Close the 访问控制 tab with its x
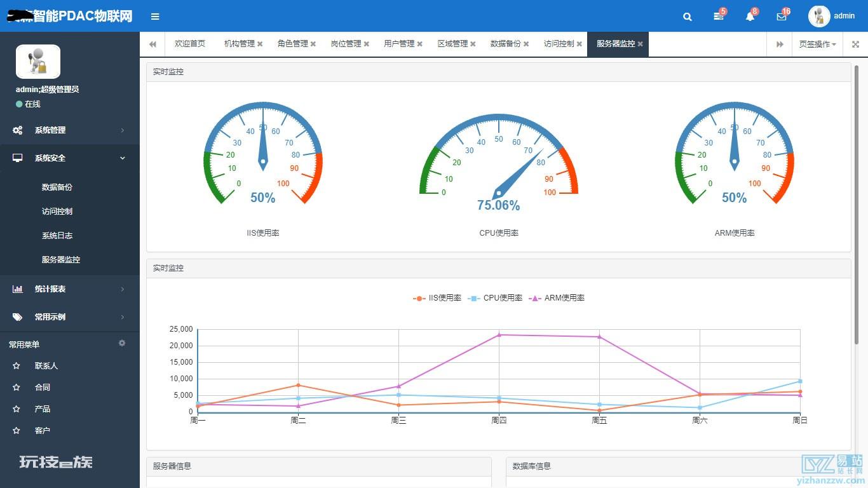This screenshot has width=868, height=488. tap(580, 44)
